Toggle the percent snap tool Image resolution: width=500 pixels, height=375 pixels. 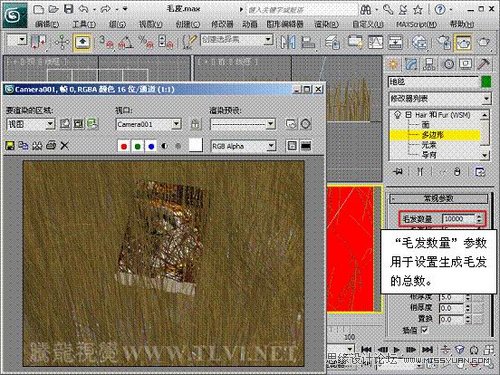pyautogui.click(x=146, y=42)
